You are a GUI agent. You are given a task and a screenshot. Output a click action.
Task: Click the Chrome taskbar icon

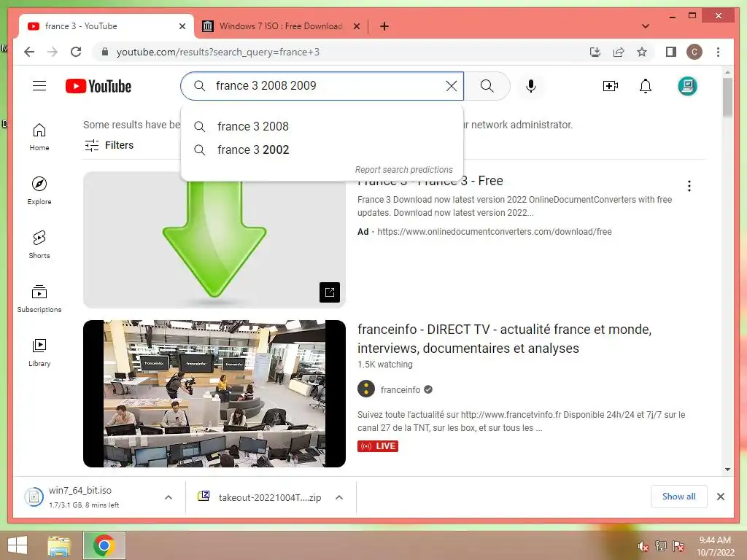104,545
